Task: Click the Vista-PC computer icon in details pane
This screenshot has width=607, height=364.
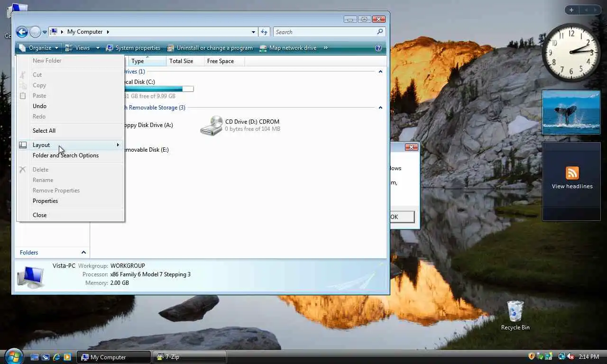Action: 31,277
